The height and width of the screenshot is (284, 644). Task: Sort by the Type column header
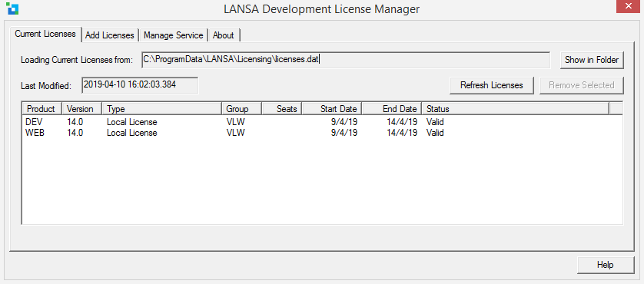162,109
